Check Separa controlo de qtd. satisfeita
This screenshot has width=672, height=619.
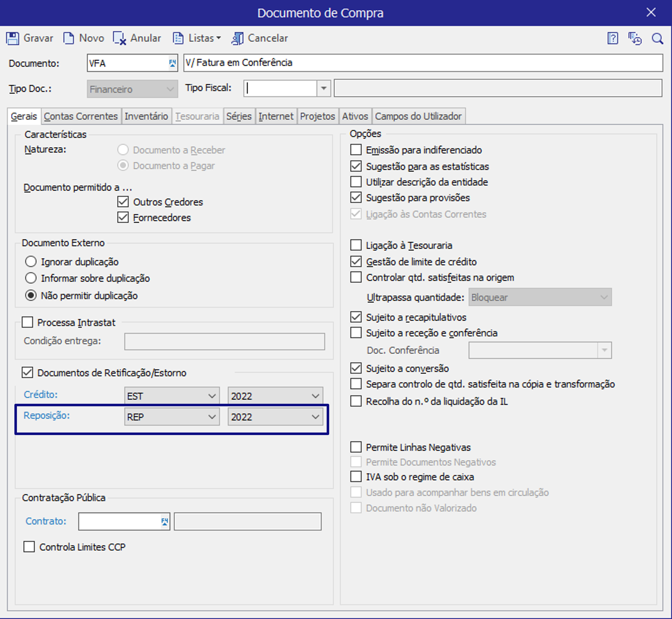pyautogui.click(x=356, y=384)
